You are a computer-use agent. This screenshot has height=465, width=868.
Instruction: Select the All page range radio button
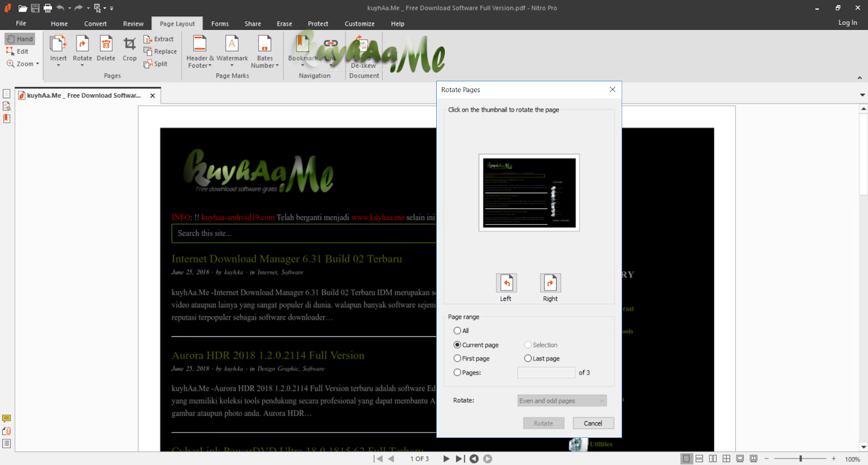pyautogui.click(x=457, y=331)
